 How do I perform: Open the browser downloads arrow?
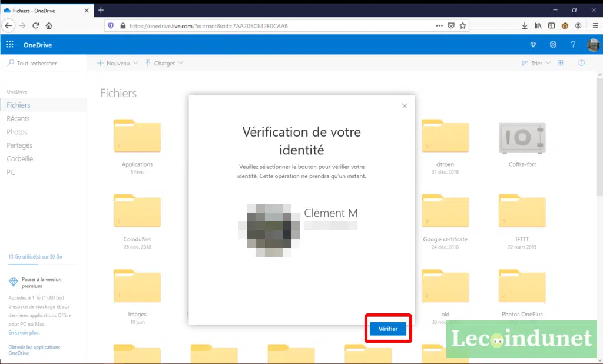(x=525, y=26)
